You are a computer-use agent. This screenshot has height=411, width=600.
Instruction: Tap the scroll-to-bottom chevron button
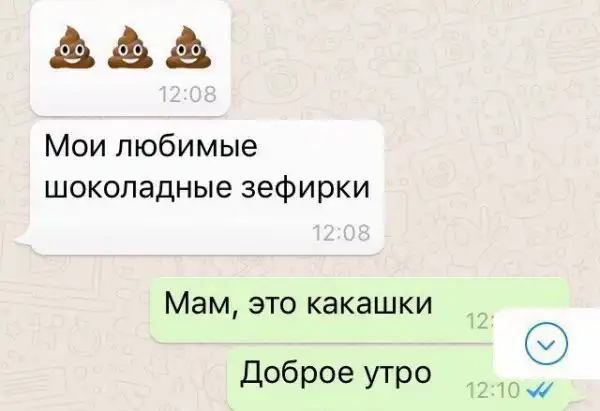pos(547,343)
